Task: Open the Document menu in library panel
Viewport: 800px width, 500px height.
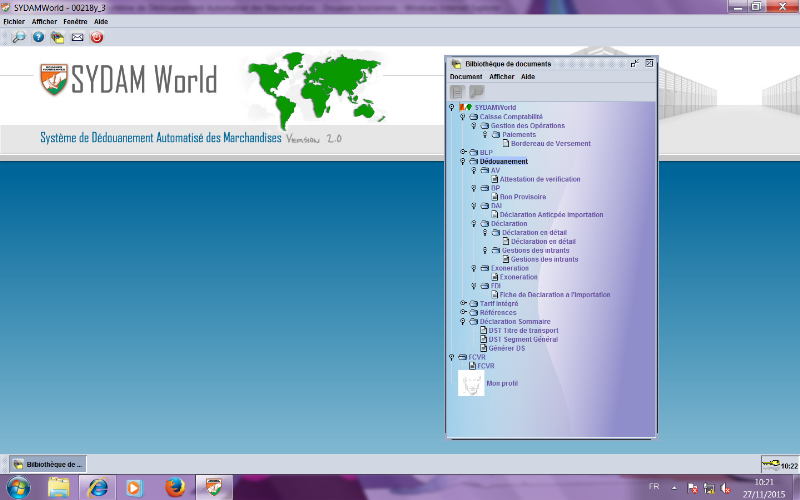Action: pos(465,76)
